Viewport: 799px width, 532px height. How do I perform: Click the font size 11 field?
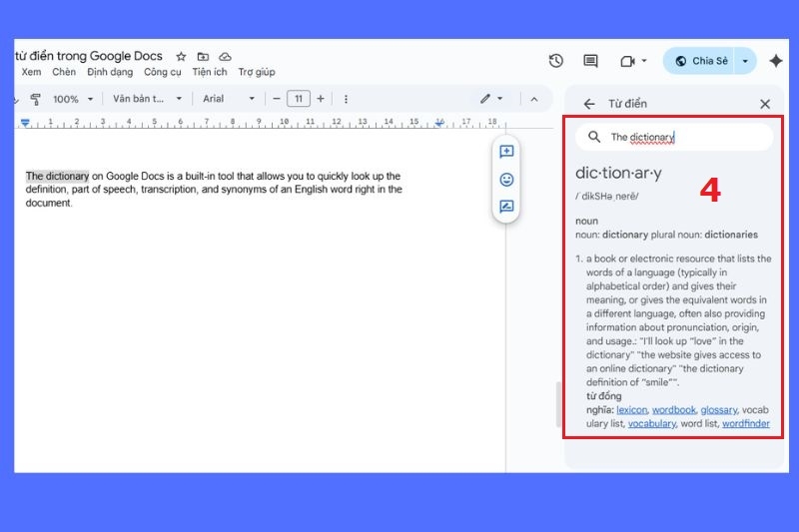(299, 99)
